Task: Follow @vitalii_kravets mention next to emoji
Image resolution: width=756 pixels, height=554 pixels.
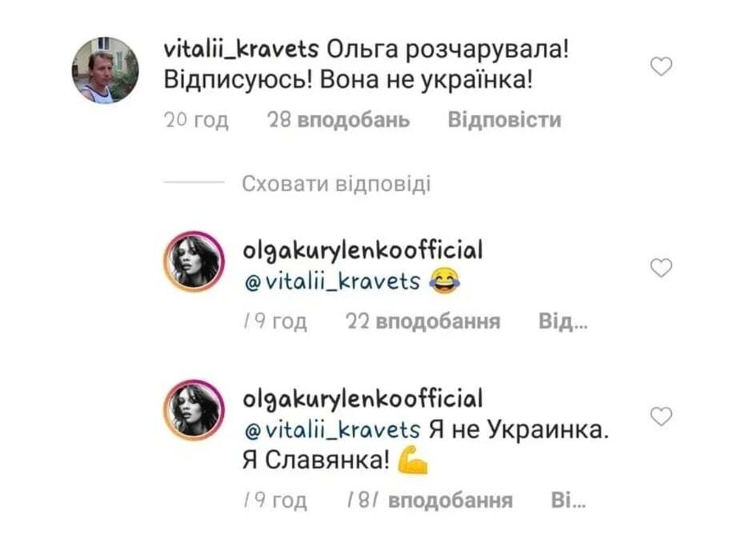Action: click(332, 281)
